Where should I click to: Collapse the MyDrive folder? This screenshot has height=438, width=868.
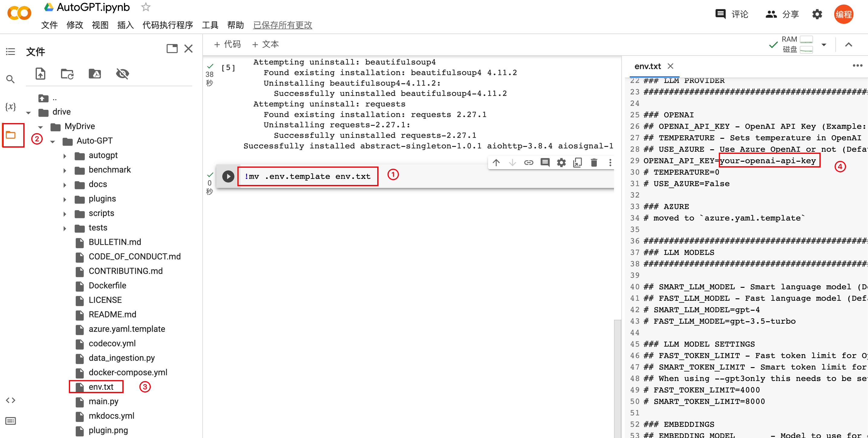pyautogui.click(x=40, y=127)
